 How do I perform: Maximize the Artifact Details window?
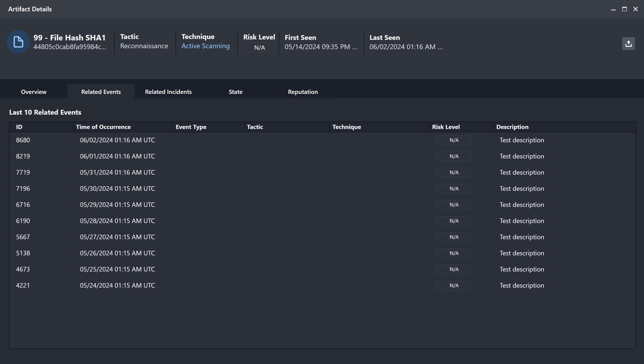pyautogui.click(x=624, y=9)
